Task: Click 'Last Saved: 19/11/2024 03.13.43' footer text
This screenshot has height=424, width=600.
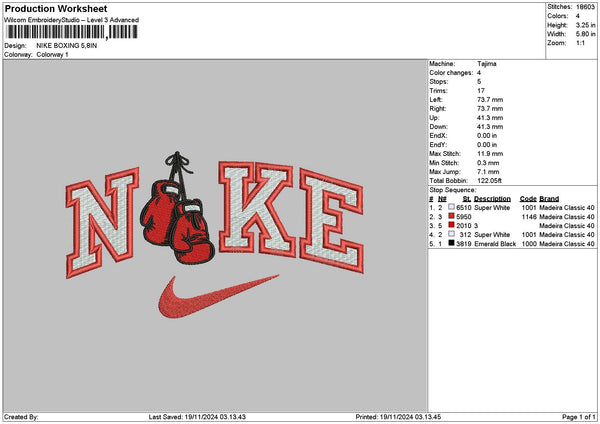Action: [197, 417]
